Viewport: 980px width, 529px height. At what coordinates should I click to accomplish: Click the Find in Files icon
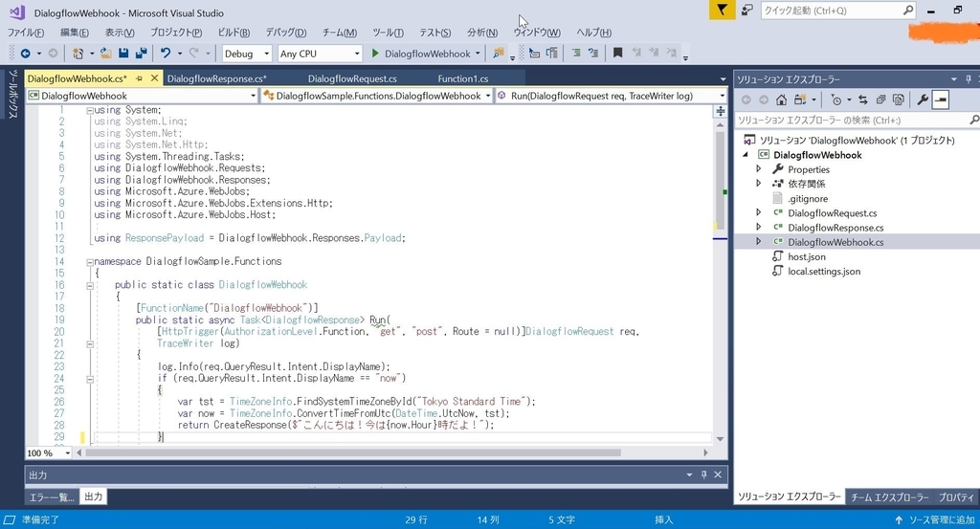coord(498,53)
